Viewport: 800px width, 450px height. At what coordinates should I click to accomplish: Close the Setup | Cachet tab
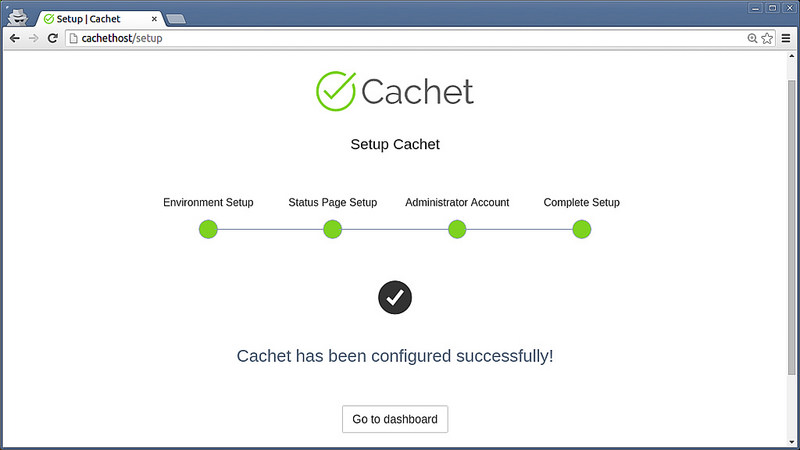[x=153, y=18]
